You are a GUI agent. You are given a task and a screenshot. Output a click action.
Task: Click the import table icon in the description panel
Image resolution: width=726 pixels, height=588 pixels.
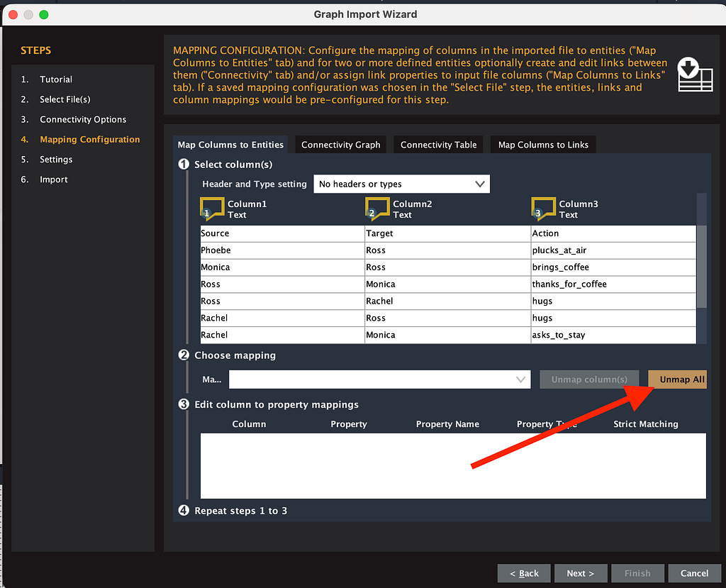(x=695, y=74)
